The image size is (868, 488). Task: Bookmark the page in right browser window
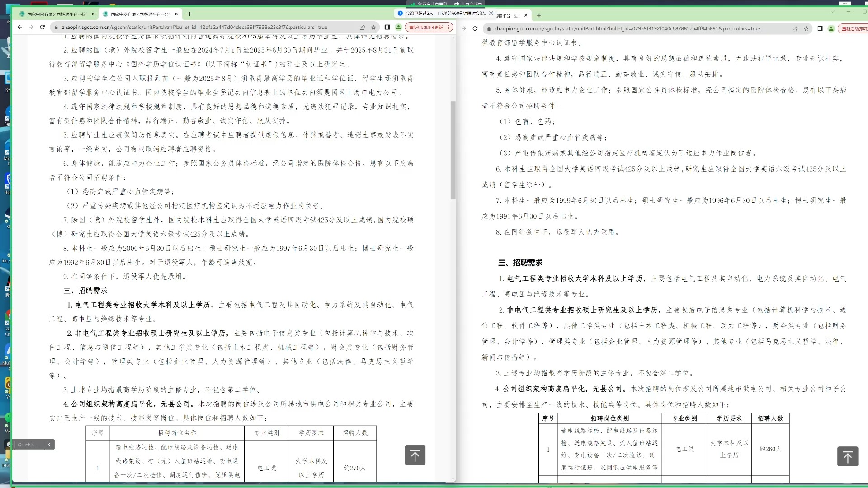pyautogui.click(x=806, y=28)
